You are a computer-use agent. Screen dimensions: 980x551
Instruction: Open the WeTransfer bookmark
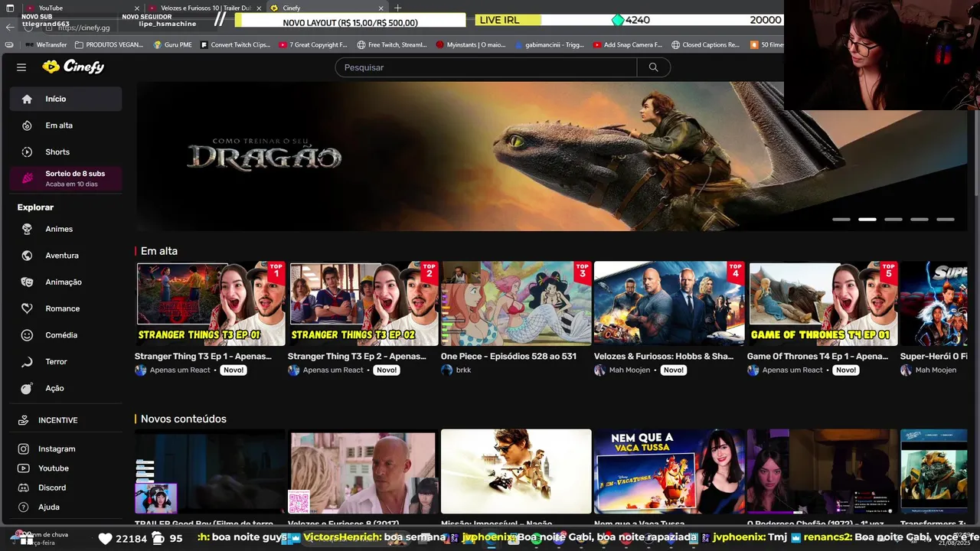(46, 45)
